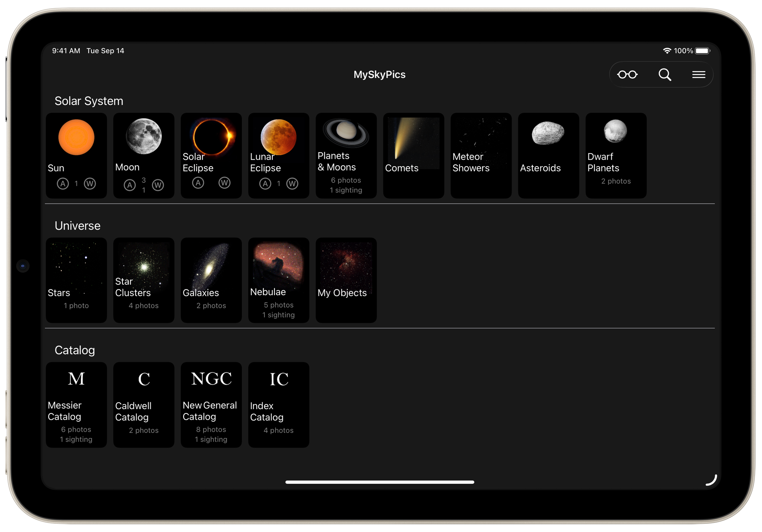Select the Meteor Showers tile
762x532 pixels.
pyautogui.click(x=481, y=155)
